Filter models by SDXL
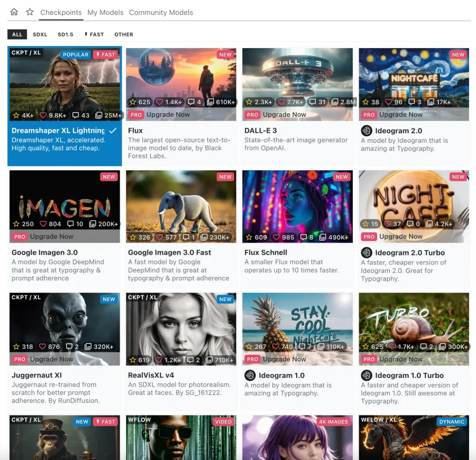 [40, 34]
